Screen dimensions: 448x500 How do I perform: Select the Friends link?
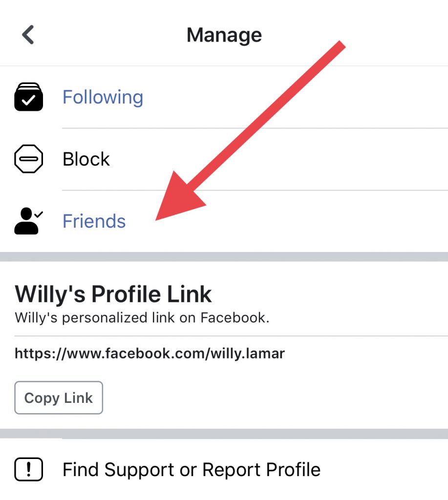(94, 221)
